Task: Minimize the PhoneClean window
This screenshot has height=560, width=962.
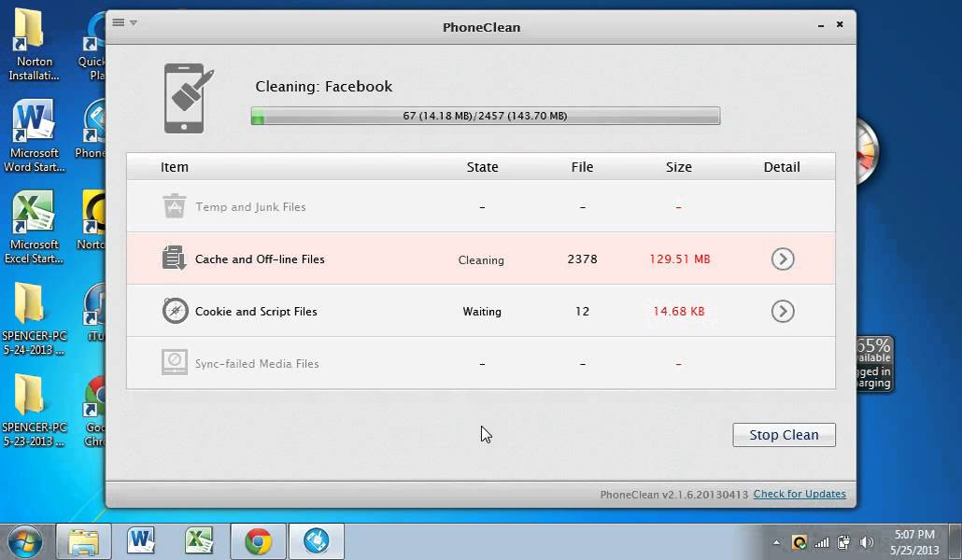Action: pyautogui.click(x=821, y=25)
